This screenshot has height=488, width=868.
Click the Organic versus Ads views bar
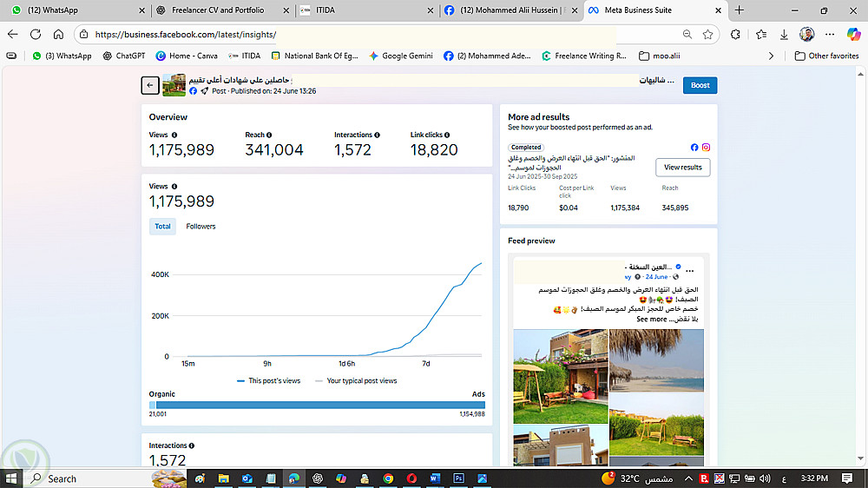[x=317, y=405]
